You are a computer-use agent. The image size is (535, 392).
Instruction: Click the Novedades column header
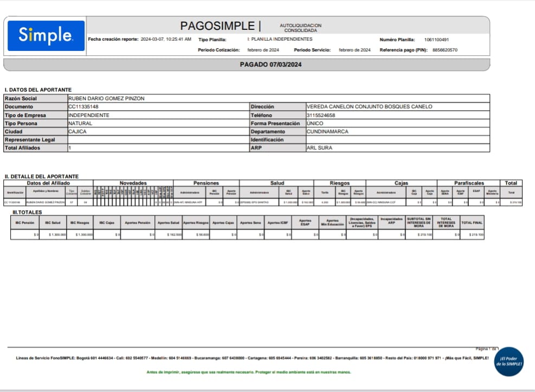click(133, 183)
